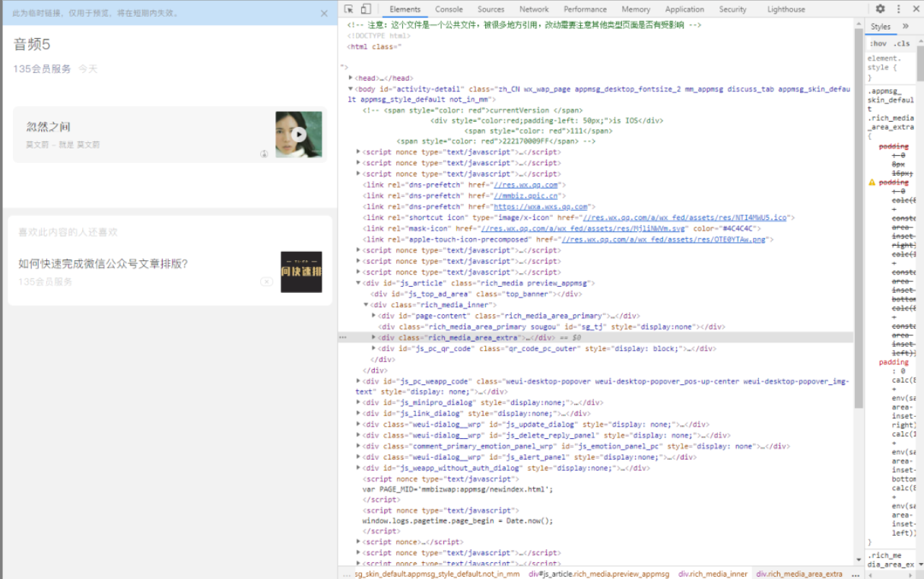Open the DevTools three-dot customize menu

coord(898,9)
